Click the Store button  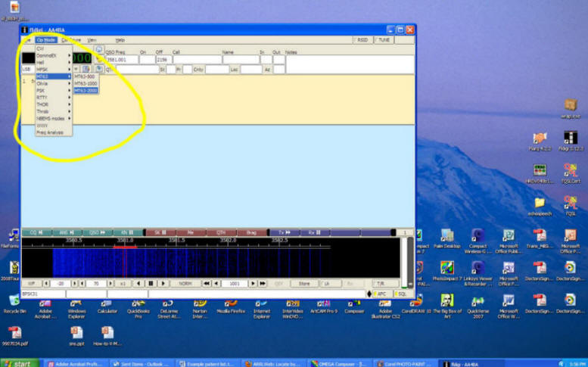[304, 284]
